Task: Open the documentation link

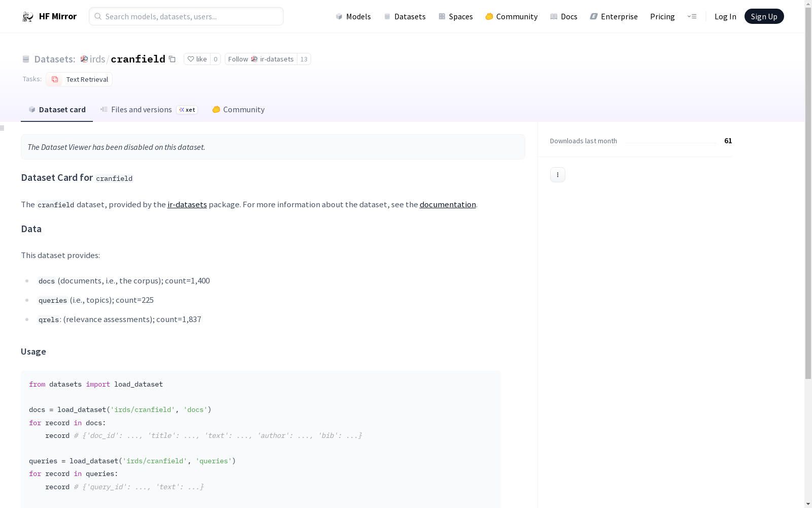Action: 448,204
